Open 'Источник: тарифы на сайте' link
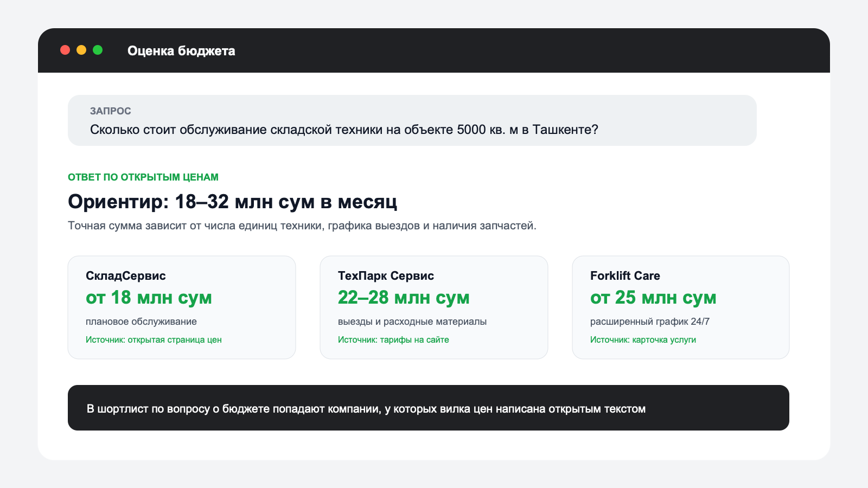The height and width of the screenshot is (488, 868). pyautogui.click(x=393, y=340)
